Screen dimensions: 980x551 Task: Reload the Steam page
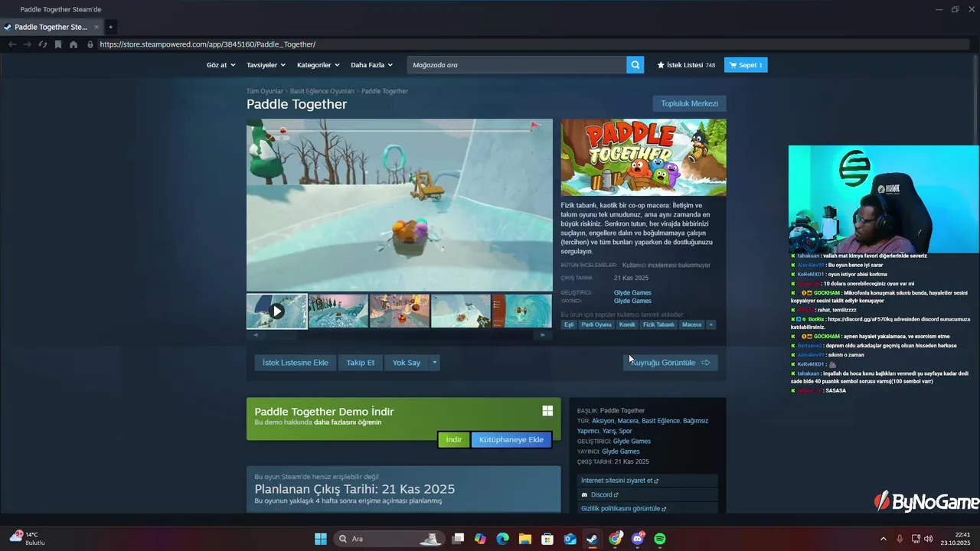point(43,44)
